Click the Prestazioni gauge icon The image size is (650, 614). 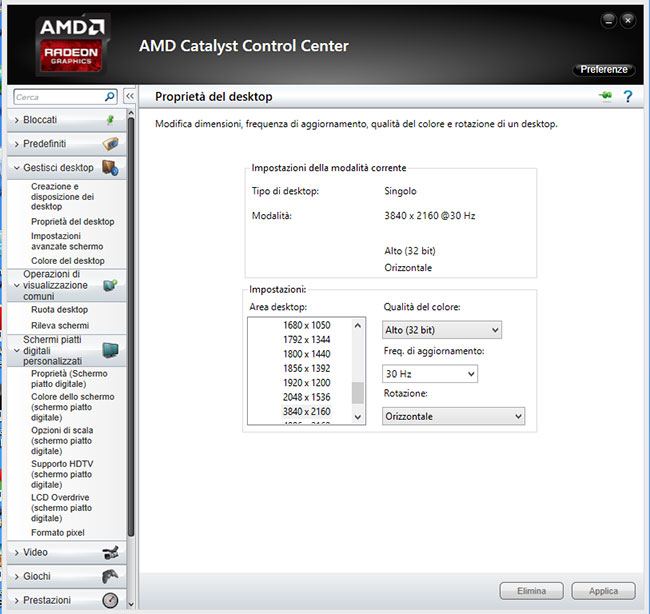pyautogui.click(x=110, y=600)
